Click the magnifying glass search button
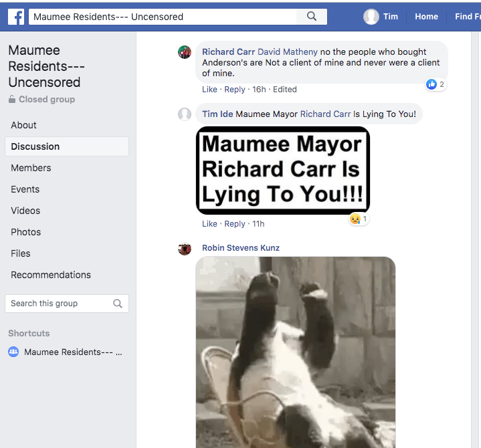 click(x=312, y=17)
